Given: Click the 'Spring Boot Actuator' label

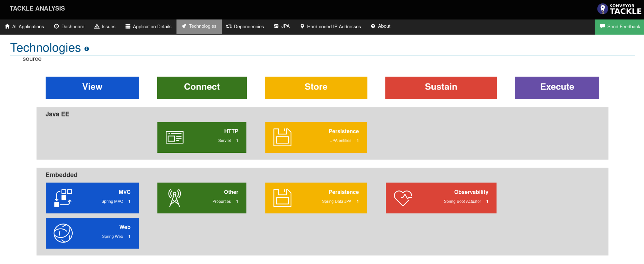Looking at the screenshot, I should pos(462,202).
